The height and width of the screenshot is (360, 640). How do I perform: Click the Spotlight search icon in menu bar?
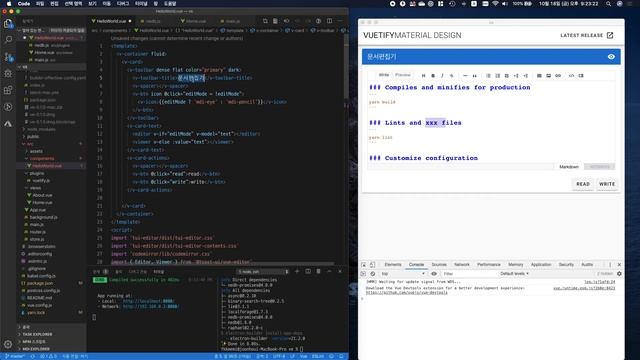(x=608, y=4)
